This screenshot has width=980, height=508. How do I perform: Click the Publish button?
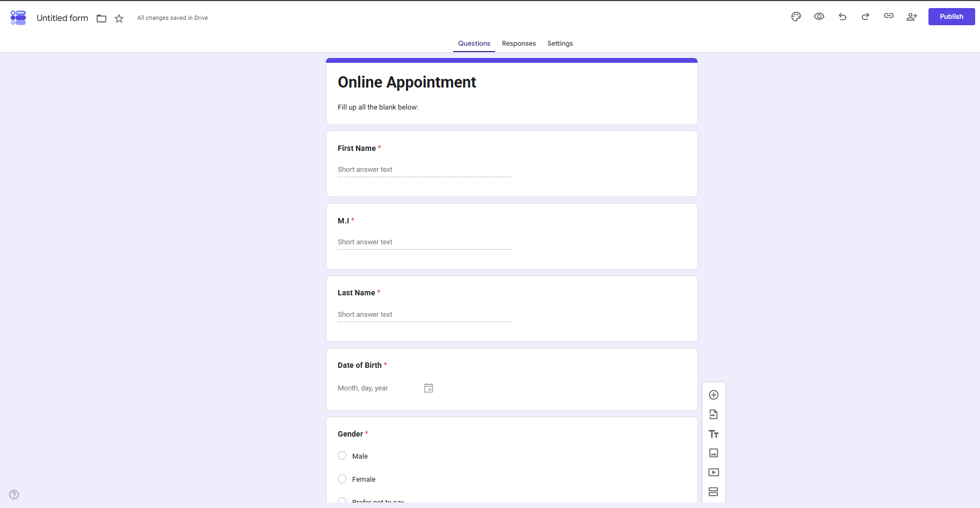(x=952, y=17)
